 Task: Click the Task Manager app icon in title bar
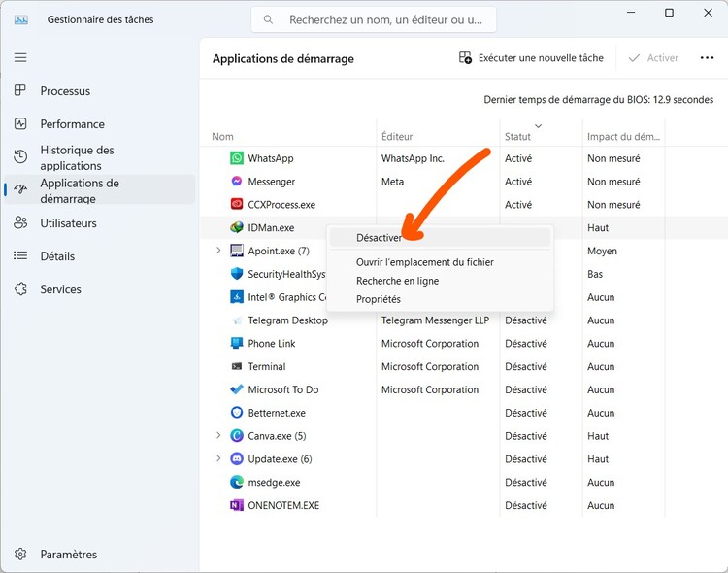pos(21,20)
